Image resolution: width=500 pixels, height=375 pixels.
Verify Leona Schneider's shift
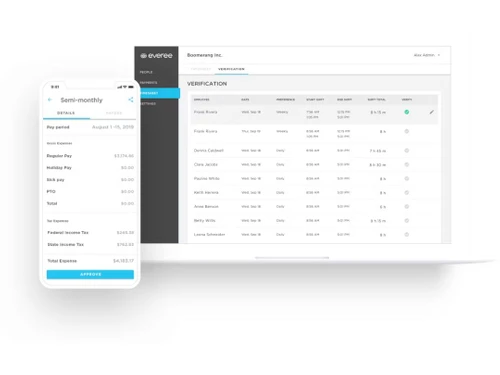click(407, 235)
